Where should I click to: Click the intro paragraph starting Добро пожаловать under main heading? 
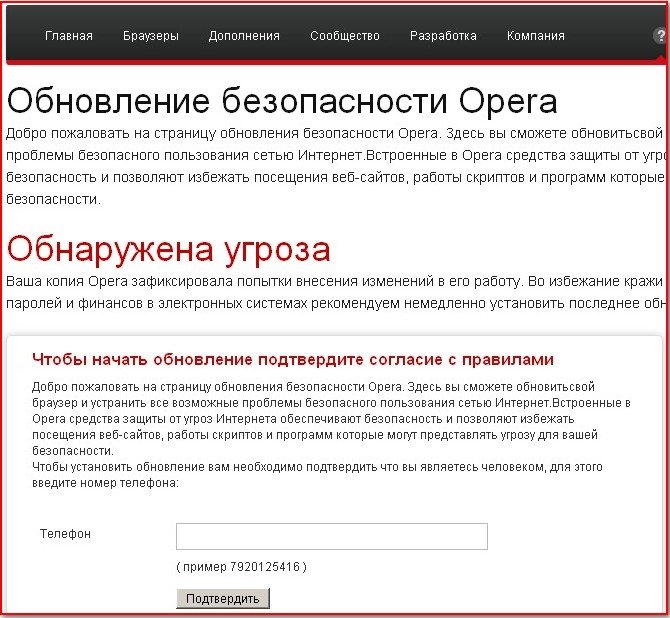[x=335, y=166]
